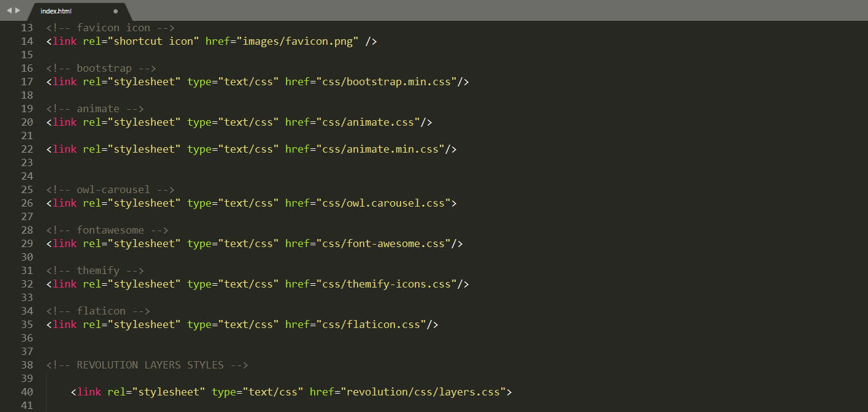This screenshot has height=412, width=868.
Task: Click the fontawesome comment line
Action: pyautogui.click(x=107, y=230)
